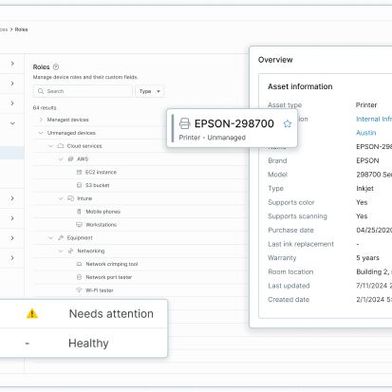This screenshot has height=392, width=392.
Task: Collapse the Intune node
Action: [x=61, y=198]
